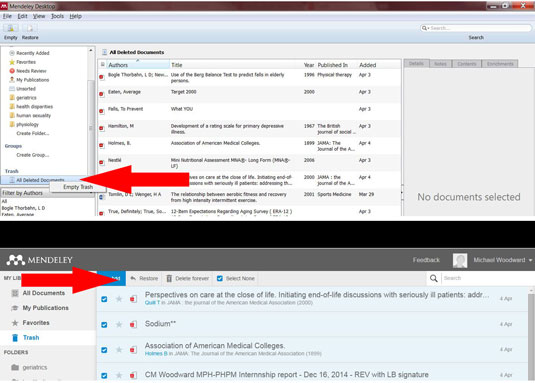Uncheck the CM Woodward Internship report checkbox
Screen dimensions: 535x383
(104, 375)
